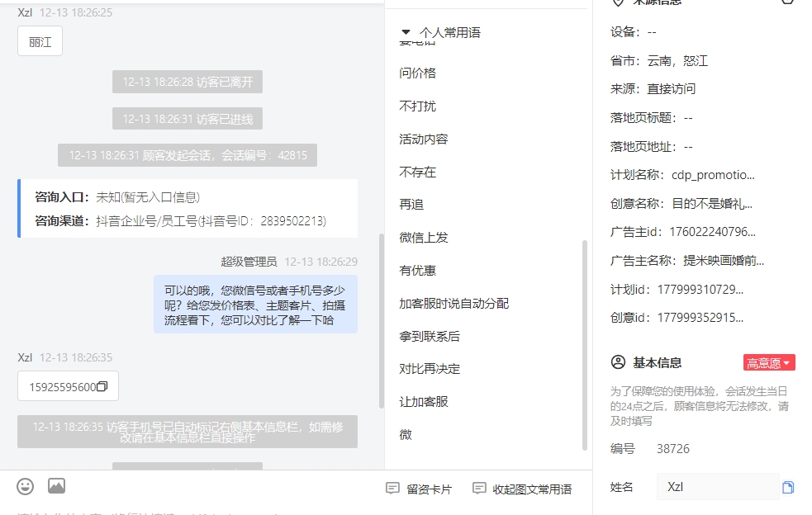
Task: Click the 基本信息 section icon
Action: (x=618, y=362)
